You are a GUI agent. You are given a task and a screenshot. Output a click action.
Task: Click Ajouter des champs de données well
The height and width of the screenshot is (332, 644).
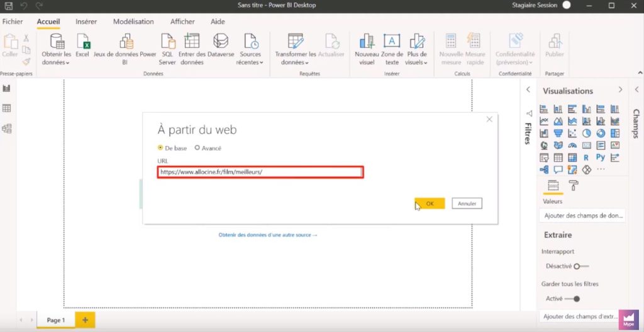[583, 215]
